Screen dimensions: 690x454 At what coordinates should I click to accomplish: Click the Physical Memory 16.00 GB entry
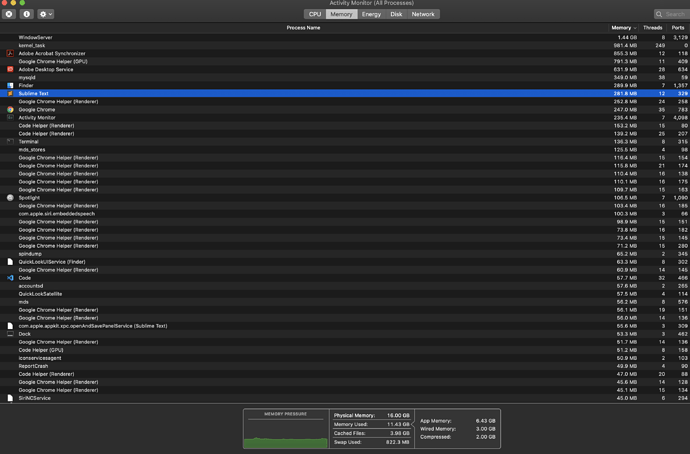[371, 415]
